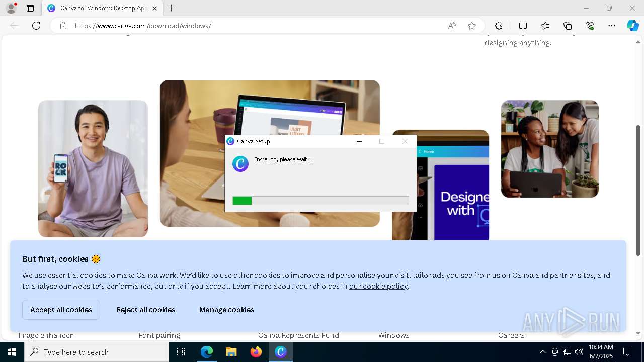Open Browser essentials heart icon
The height and width of the screenshot is (362, 644).
590,26
